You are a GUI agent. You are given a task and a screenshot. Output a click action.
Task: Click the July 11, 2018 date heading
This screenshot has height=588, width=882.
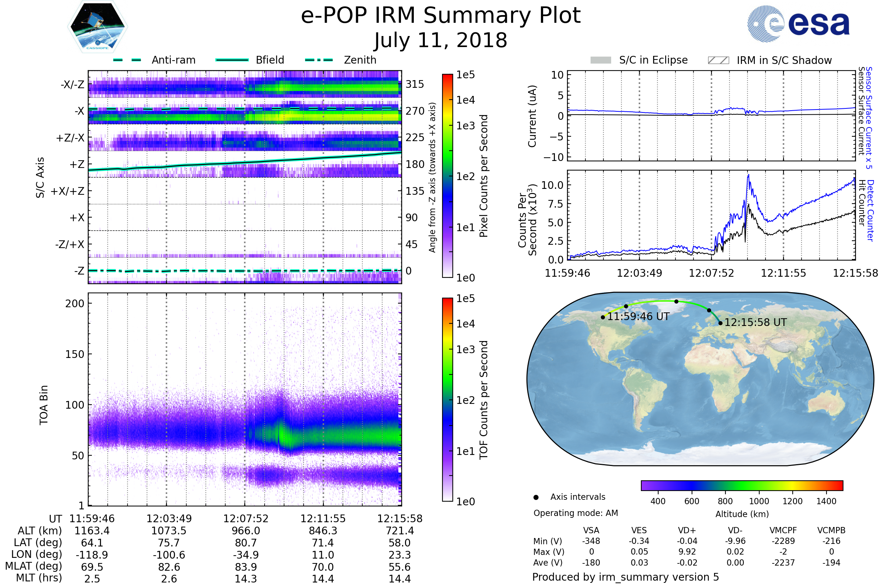441,40
